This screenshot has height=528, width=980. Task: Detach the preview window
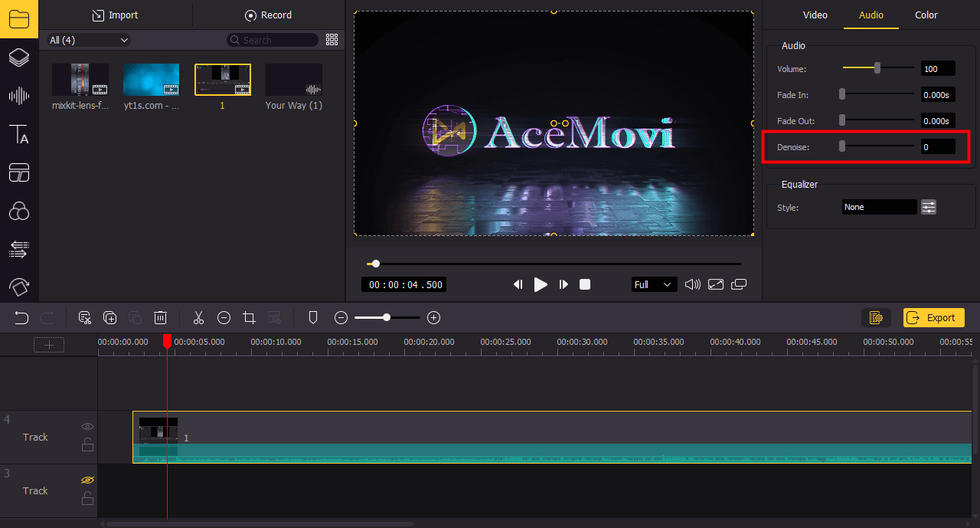tap(739, 284)
